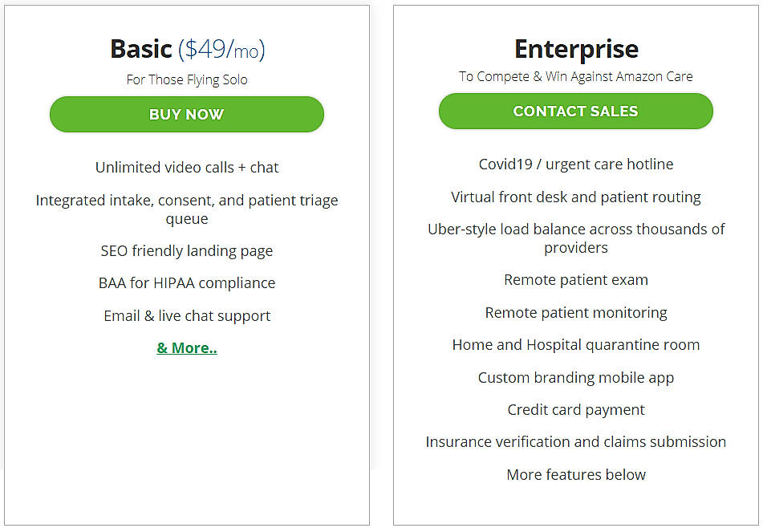
Task: Click the BUY NOW button
Action: point(186,114)
